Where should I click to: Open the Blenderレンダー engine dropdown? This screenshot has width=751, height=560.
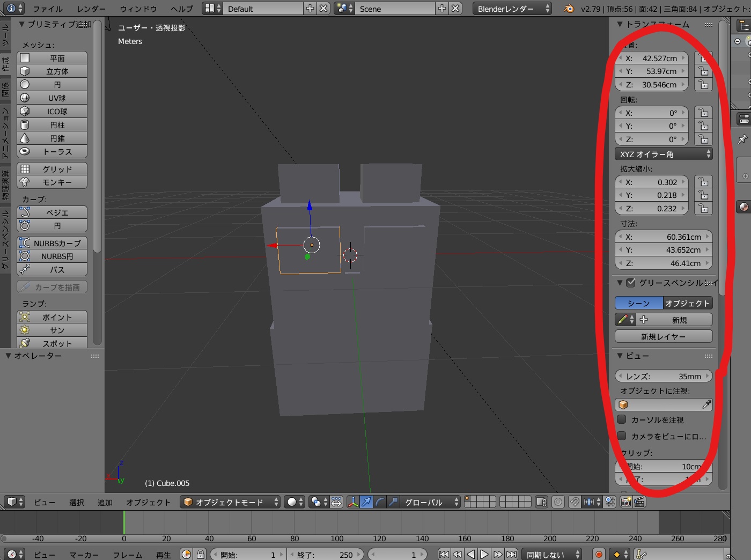(x=511, y=8)
